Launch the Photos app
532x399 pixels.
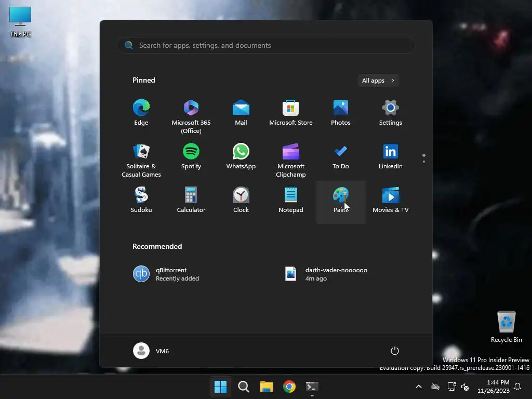(x=341, y=113)
